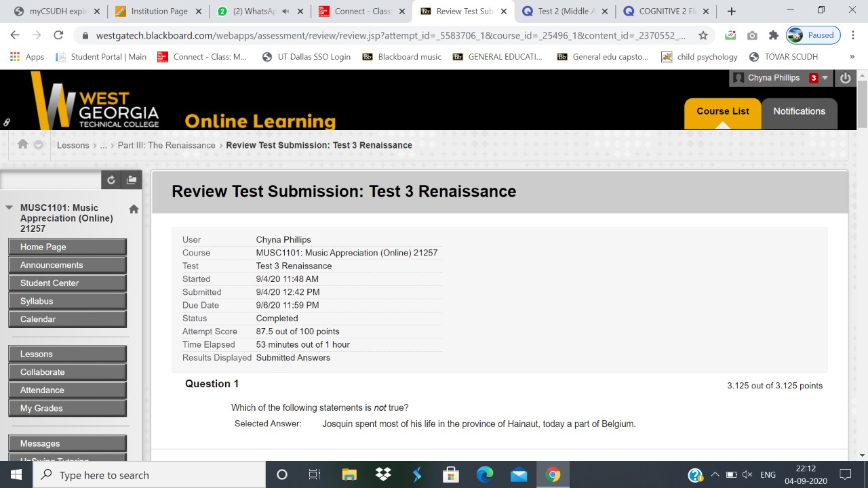Go to Blackboard home via house icon in breadcrumb
Screen dimensions: 868x488
[x=23, y=144]
